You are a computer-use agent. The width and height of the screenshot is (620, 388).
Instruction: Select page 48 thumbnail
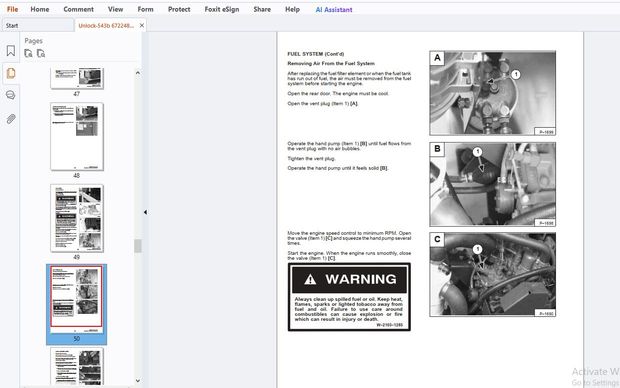pos(77,136)
